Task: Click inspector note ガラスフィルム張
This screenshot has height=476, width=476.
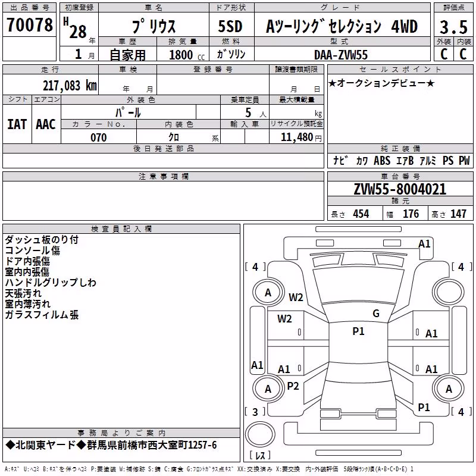Action: [x=42, y=315]
